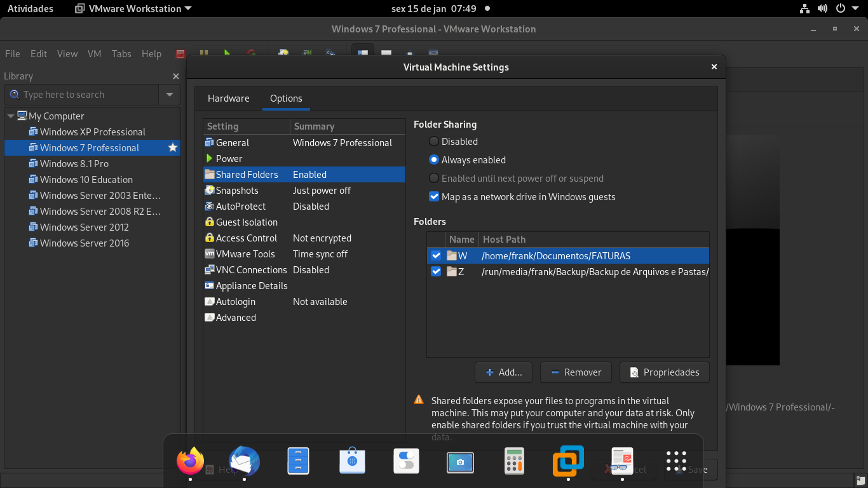Open the VM menu
Screen dimensions: 868x488
coord(95,54)
